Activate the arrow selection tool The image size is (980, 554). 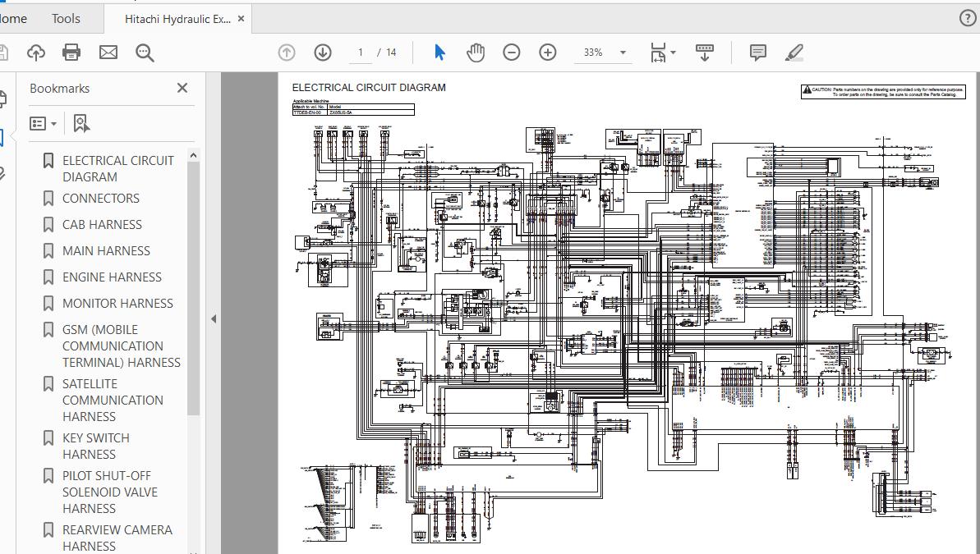coord(439,53)
